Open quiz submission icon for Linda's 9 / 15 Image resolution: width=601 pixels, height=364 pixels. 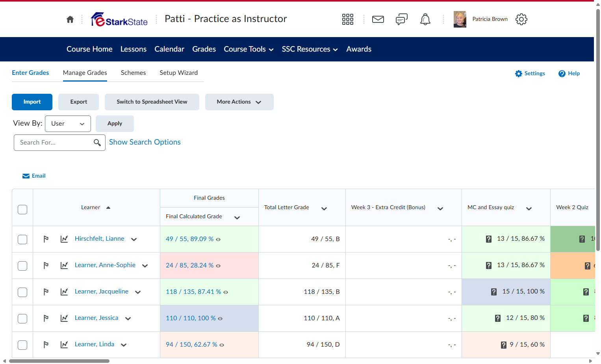tap(504, 345)
